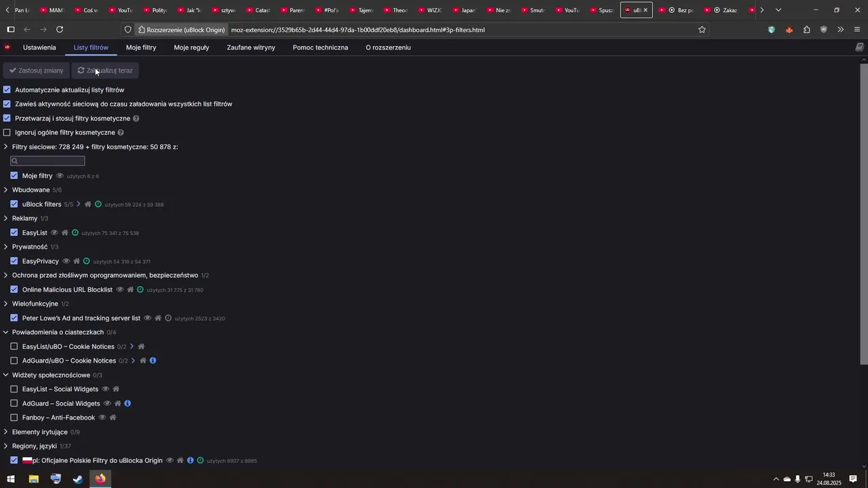This screenshot has height=488, width=868.
Task: Click the filter list search field
Action: [47, 161]
